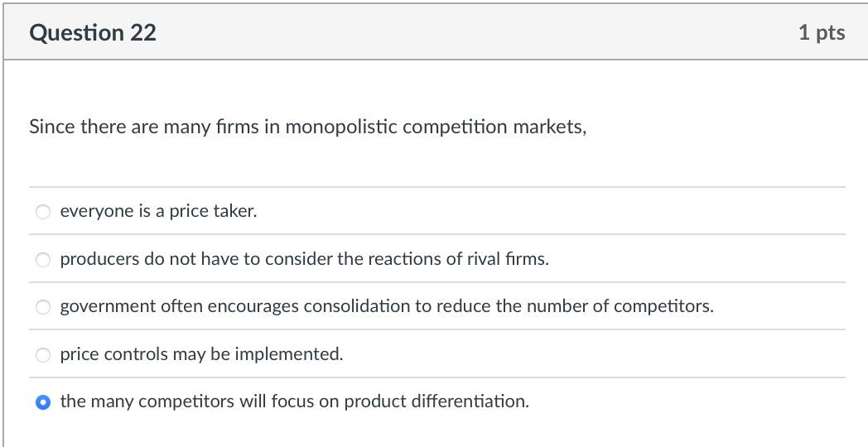This screenshot has width=868, height=447.
Task: Click the label "price controls may be implemented."
Action: coord(201,354)
